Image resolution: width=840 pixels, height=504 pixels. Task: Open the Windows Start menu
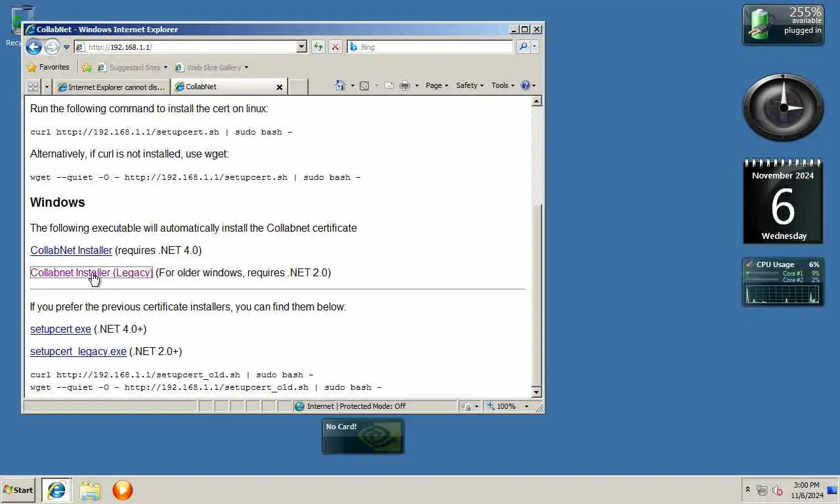(x=18, y=490)
